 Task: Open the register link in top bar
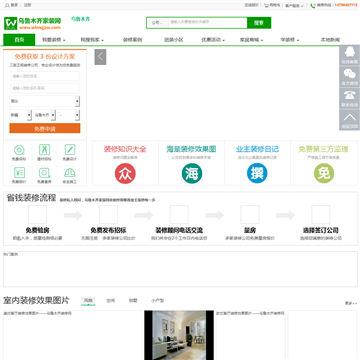pos(28,5)
